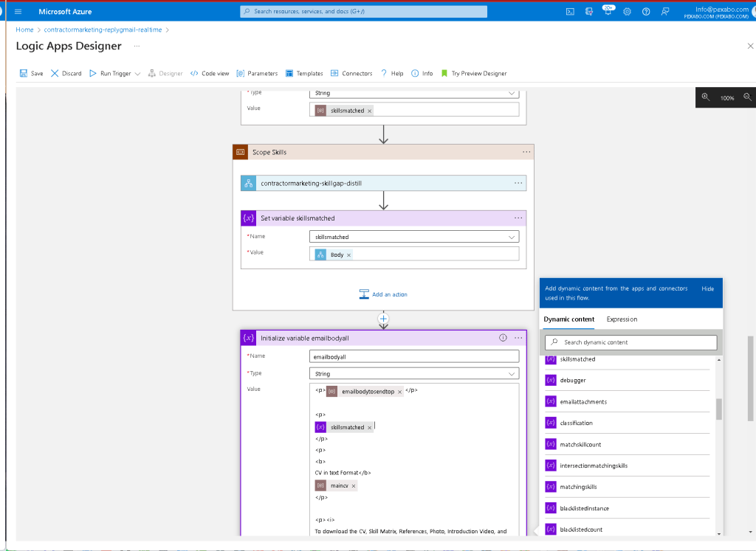Expand the top Type String dropdown
Viewport: 756px width, 551px height.
click(512, 93)
